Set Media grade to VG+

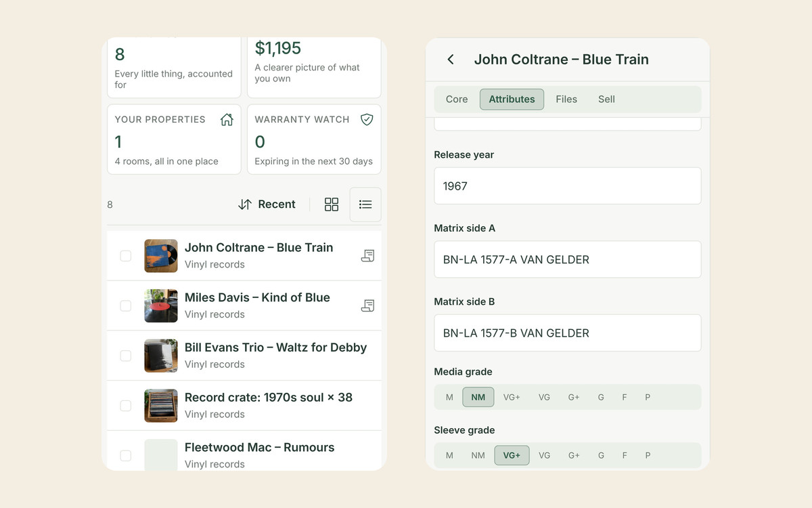pyautogui.click(x=512, y=397)
